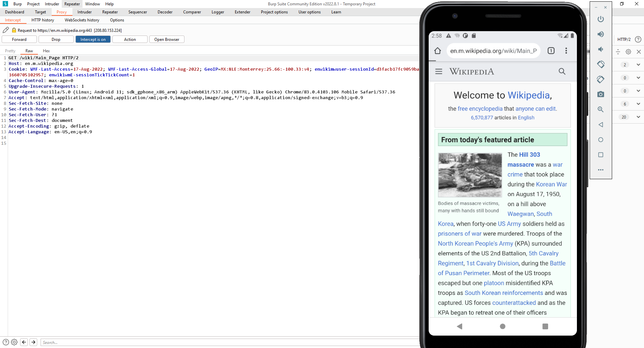Click the GET /wiki/Main_Page request line
Screen dimensions: 644x348
pyautogui.click(x=44, y=58)
